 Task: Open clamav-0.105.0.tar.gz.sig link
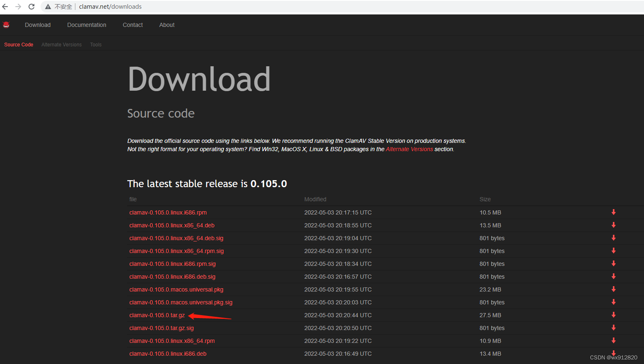[x=162, y=328]
